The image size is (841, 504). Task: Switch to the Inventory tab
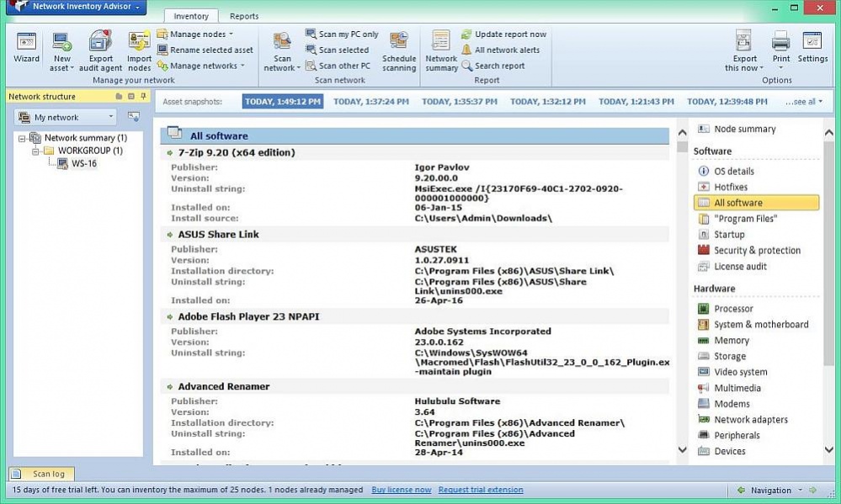click(191, 16)
